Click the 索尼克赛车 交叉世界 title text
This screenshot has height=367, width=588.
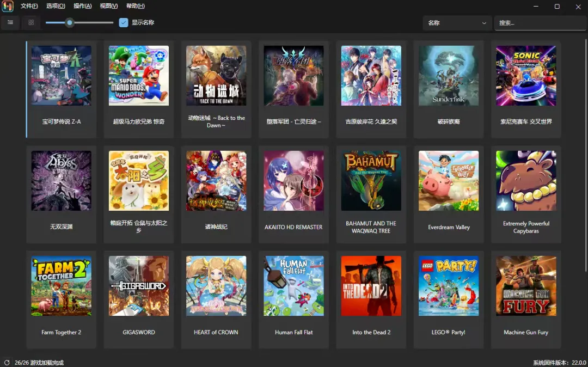pos(526,121)
